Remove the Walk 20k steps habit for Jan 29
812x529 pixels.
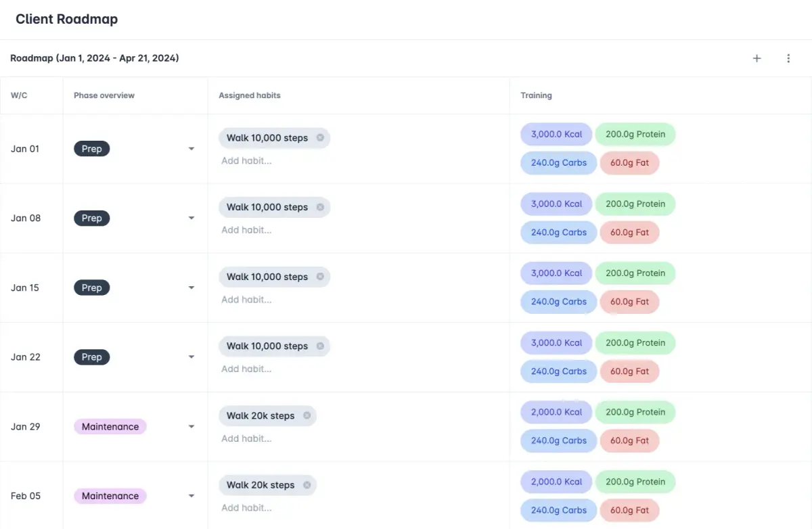[x=307, y=415]
